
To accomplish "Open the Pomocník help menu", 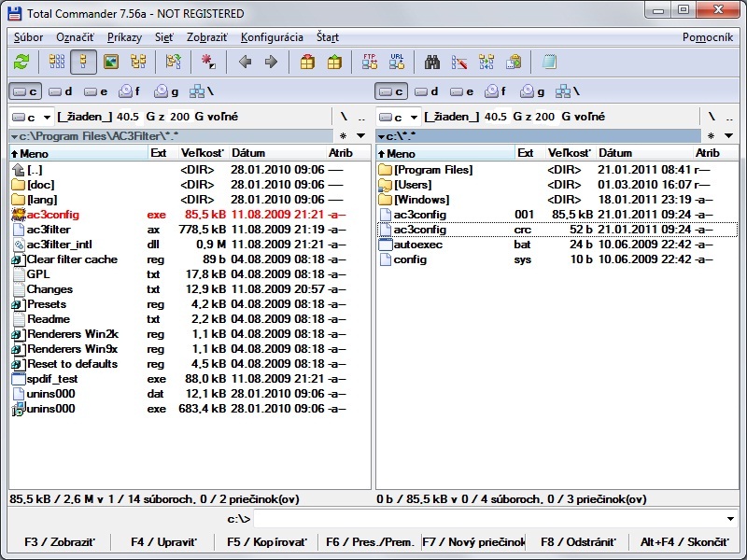I will [708, 37].
